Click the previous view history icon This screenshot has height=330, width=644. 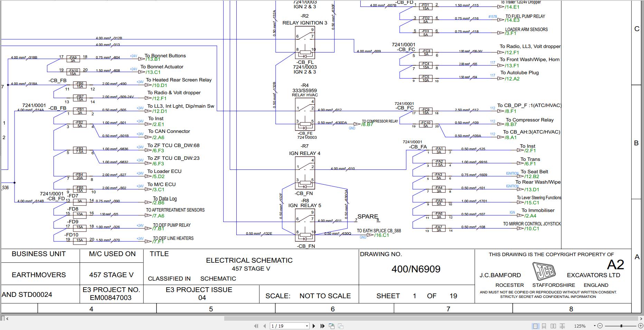coord(332,326)
